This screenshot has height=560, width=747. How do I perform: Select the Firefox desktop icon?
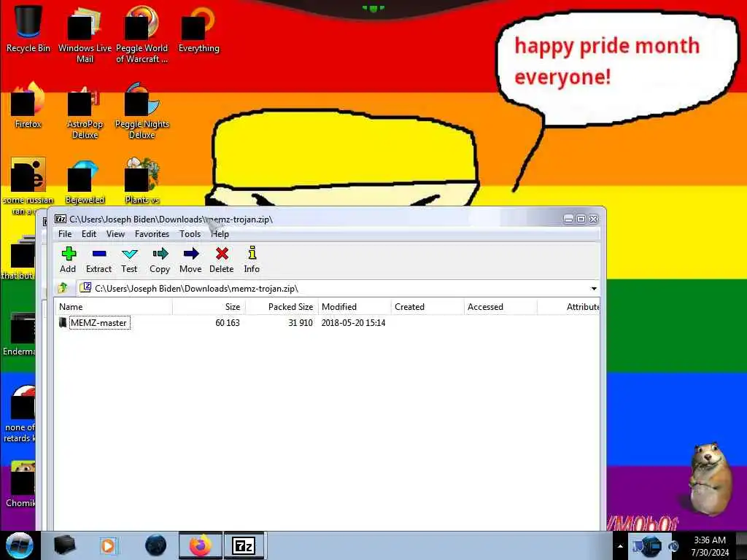28,105
